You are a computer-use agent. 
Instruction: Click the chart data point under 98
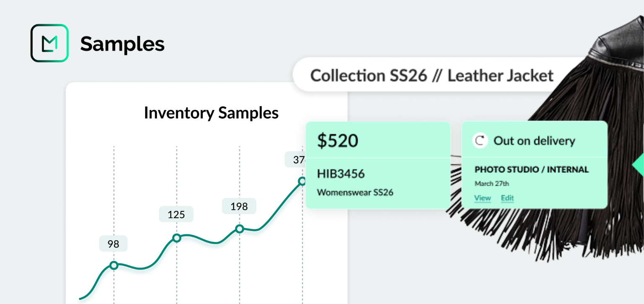[x=114, y=265]
